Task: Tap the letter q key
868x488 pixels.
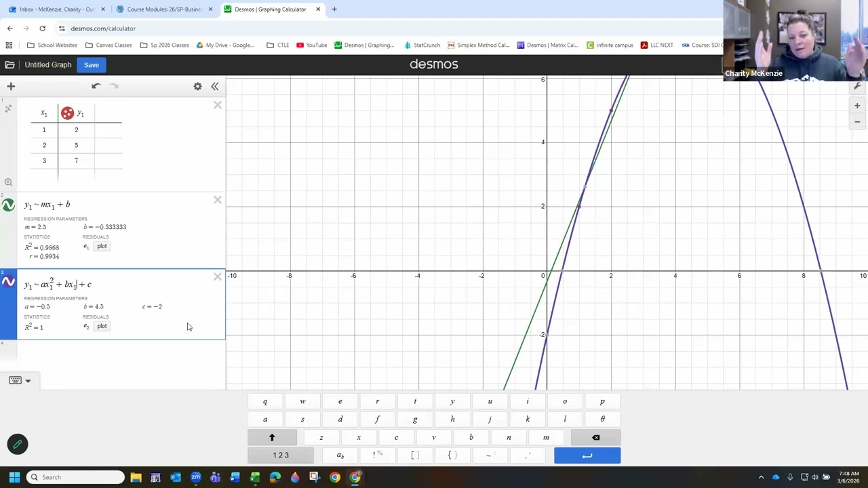Action: (x=265, y=401)
